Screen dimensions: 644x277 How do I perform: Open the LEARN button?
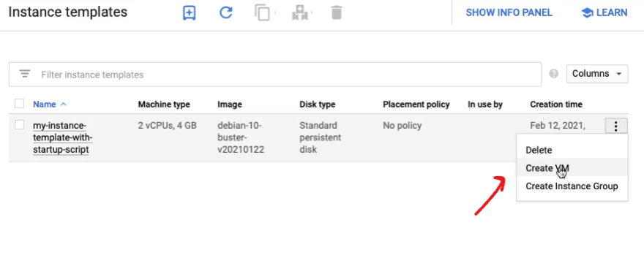coord(604,12)
